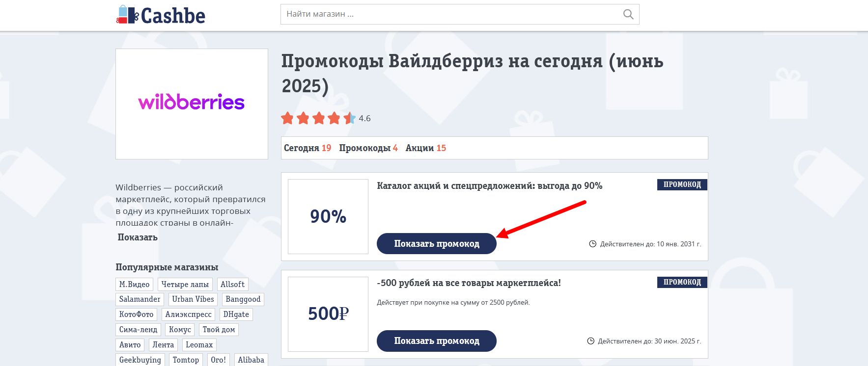868x366 pixels.
Task: Open the Alibaba store tag
Action: pos(251,360)
